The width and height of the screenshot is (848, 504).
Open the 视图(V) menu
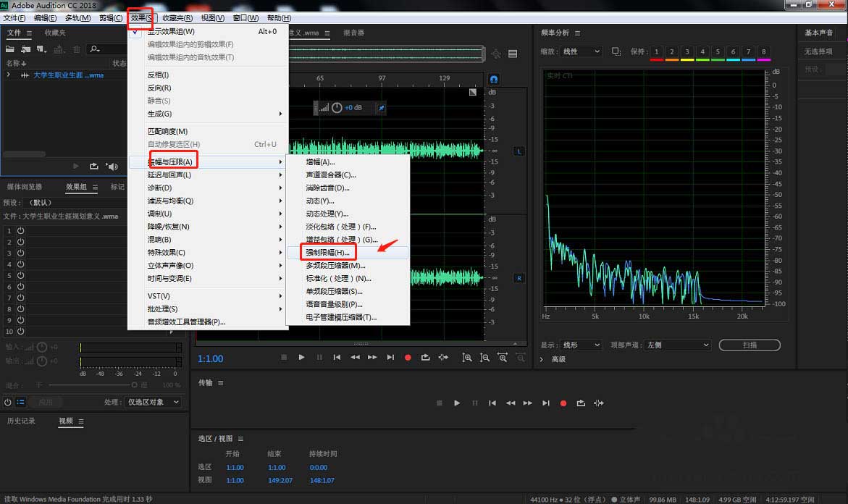pos(212,17)
